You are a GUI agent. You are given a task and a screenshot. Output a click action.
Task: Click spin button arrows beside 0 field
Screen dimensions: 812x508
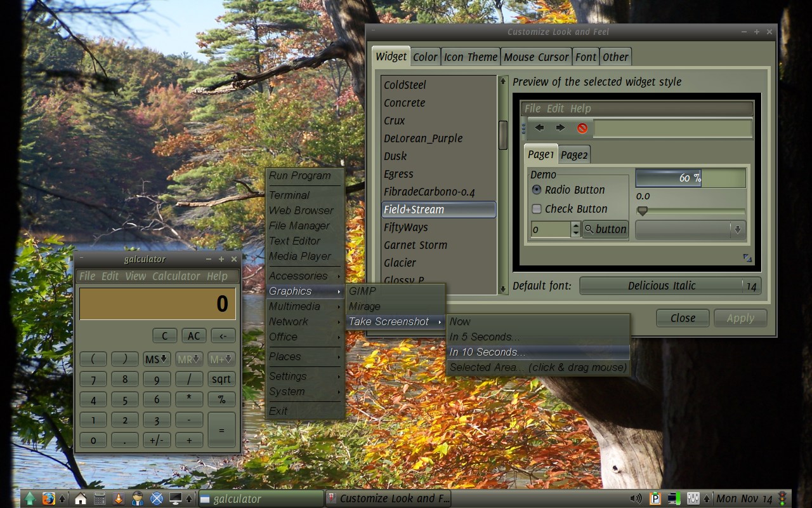(575, 229)
